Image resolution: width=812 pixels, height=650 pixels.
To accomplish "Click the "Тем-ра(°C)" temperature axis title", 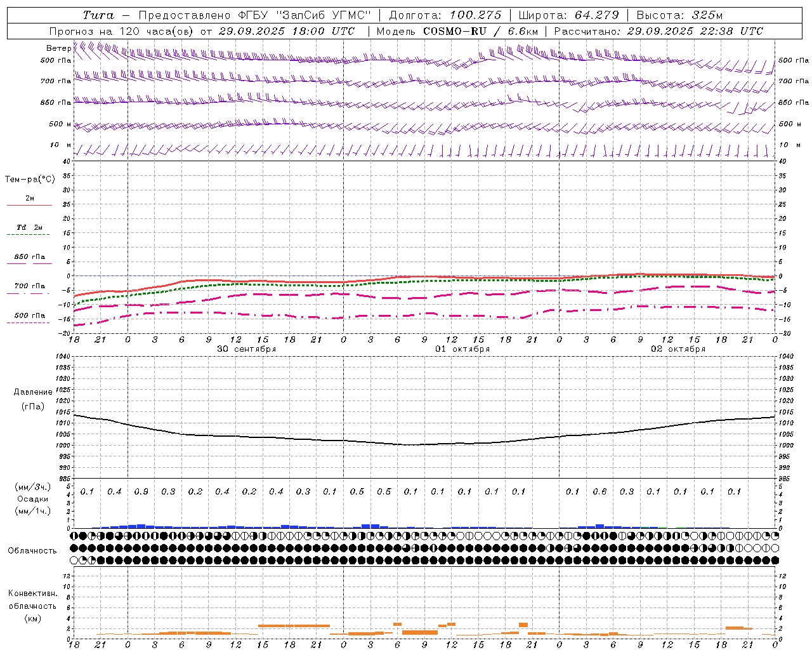I will (x=30, y=180).
